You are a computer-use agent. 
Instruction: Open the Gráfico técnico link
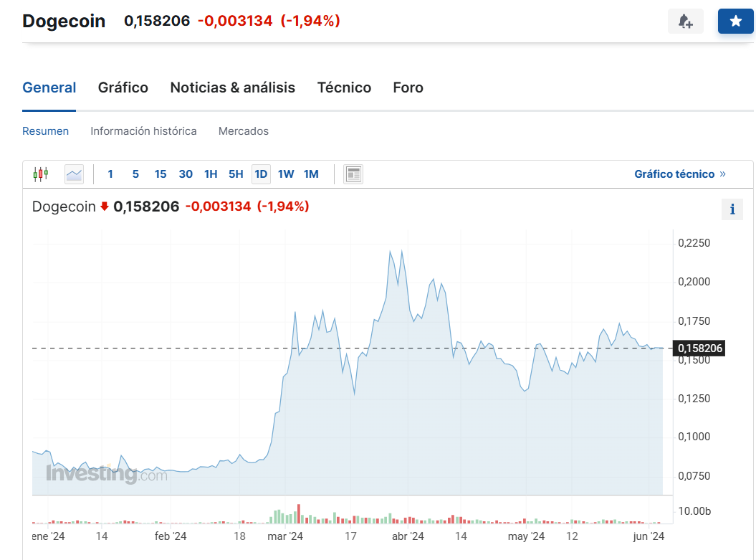(680, 174)
